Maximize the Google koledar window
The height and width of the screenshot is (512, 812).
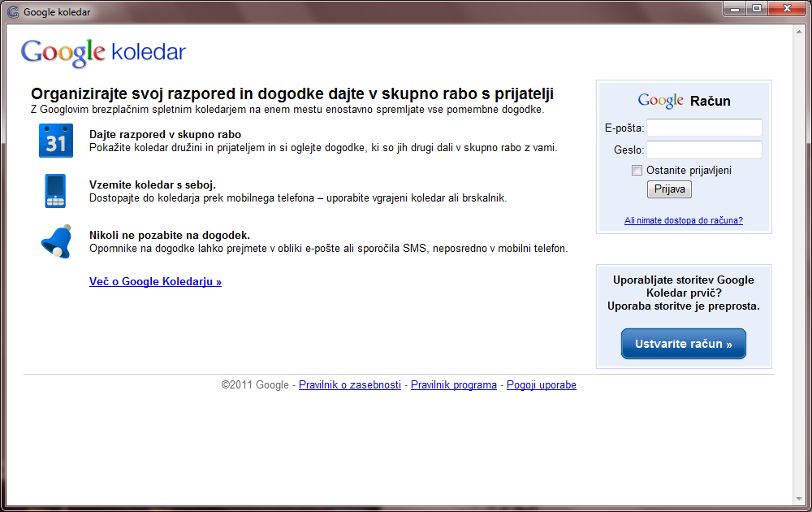757,9
